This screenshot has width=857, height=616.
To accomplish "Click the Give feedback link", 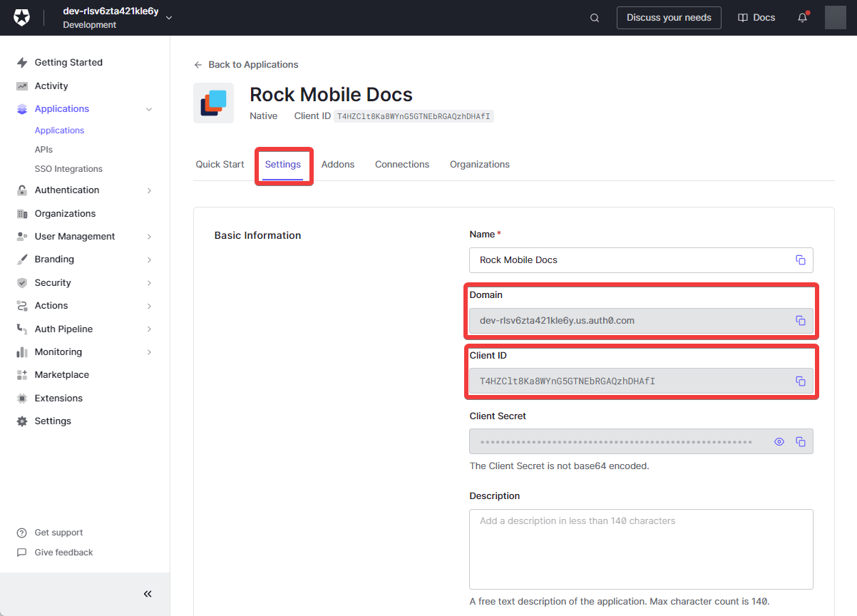I will pos(63,553).
